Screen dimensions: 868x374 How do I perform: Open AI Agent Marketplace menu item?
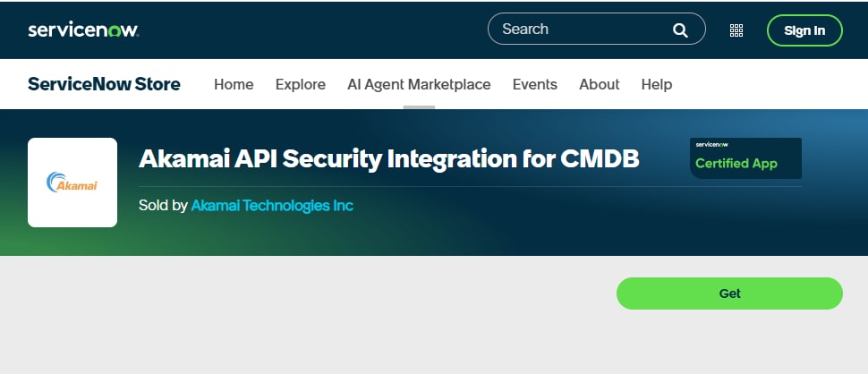419,85
